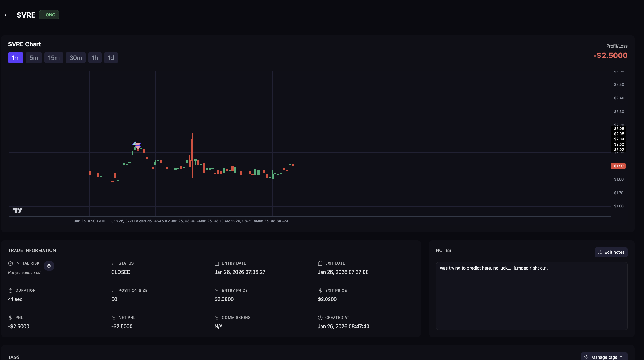Select the 1m timeframe
This screenshot has height=360, width=644.
(15, 58)
